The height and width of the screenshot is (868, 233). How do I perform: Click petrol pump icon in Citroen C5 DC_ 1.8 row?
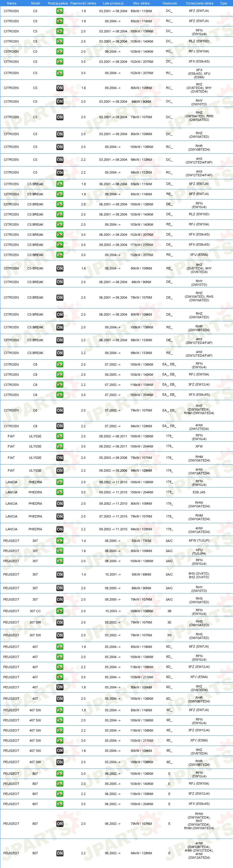(x=60, y=11)
